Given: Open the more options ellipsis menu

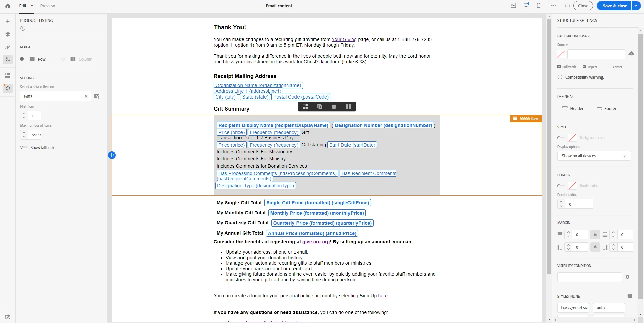Looking at the screenshot, I should [x=554, y=6].
